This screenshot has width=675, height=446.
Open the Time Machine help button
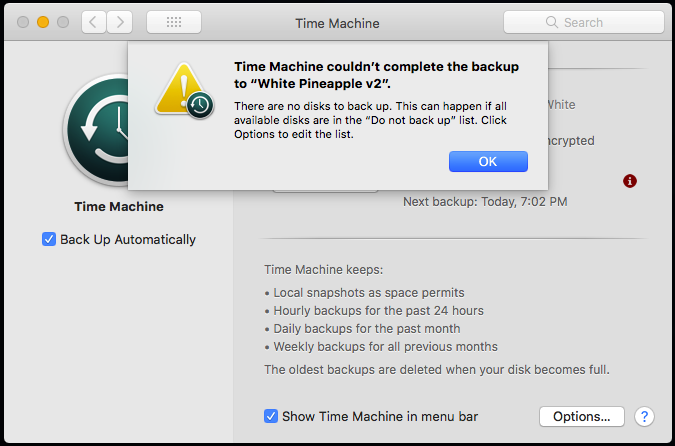(644, 416)
